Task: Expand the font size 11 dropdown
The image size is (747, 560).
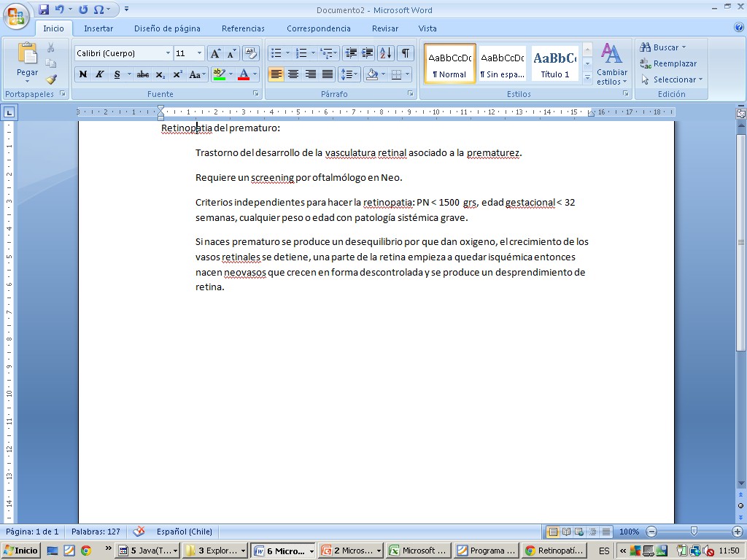Action: click(199, 53)
